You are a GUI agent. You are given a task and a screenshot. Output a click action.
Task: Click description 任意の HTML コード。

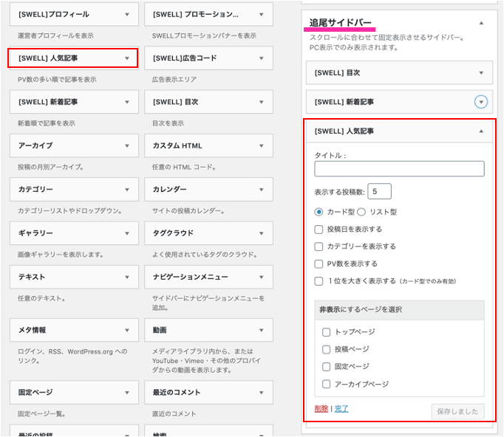(x=184, y=168)
